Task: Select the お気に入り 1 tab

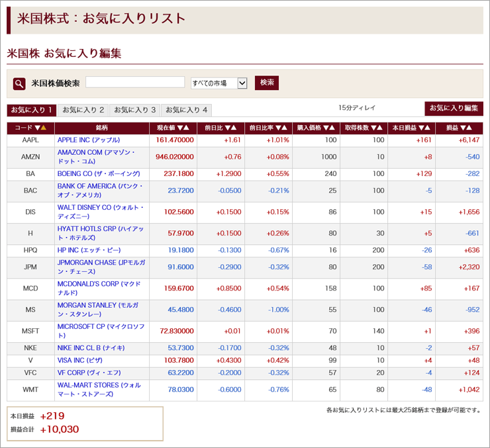Action: pos(32,110)
